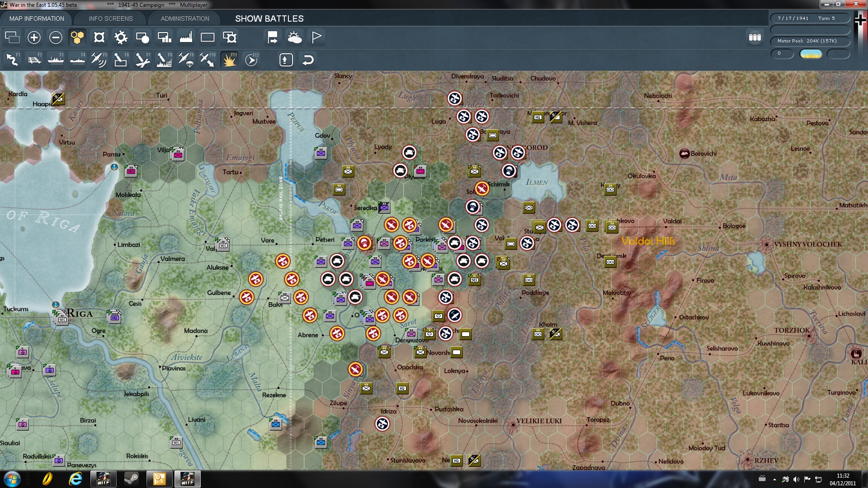Screen dimensions: 868x488
Task: Click the port anchor marker near Tuckums
Action: click(x=56, y=305)
